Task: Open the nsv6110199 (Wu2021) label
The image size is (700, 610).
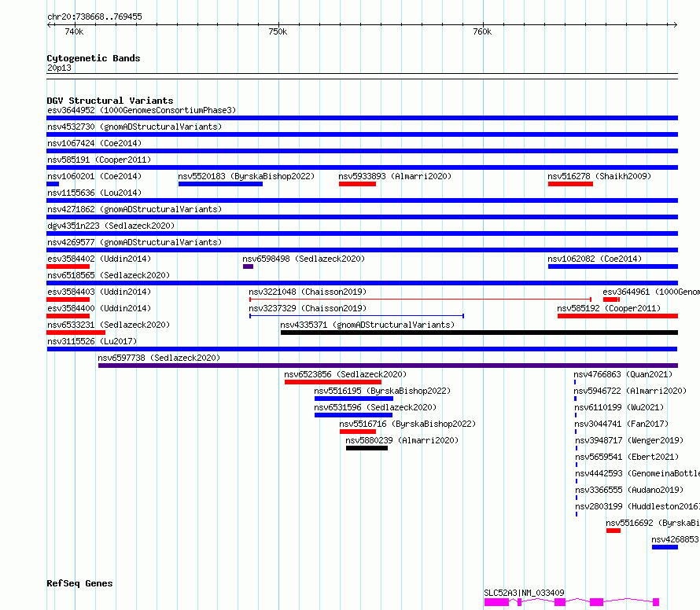Action: [619, 407]
